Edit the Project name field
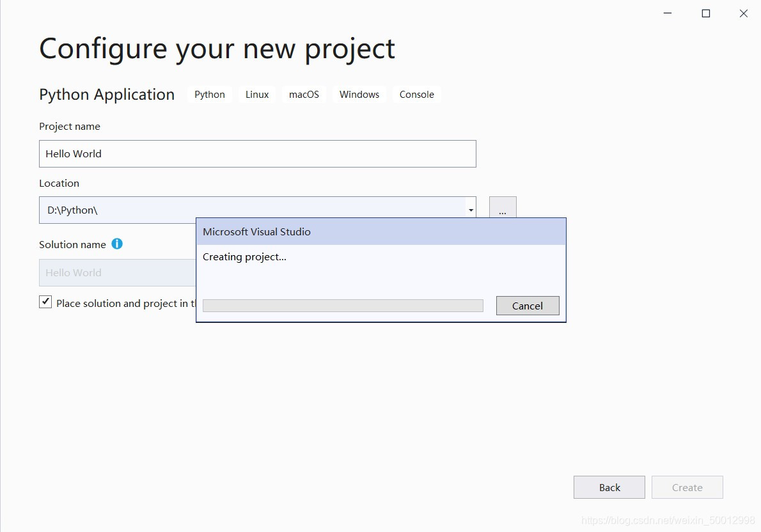This screenshot has width=761, height=532. (x=257, y=154)
